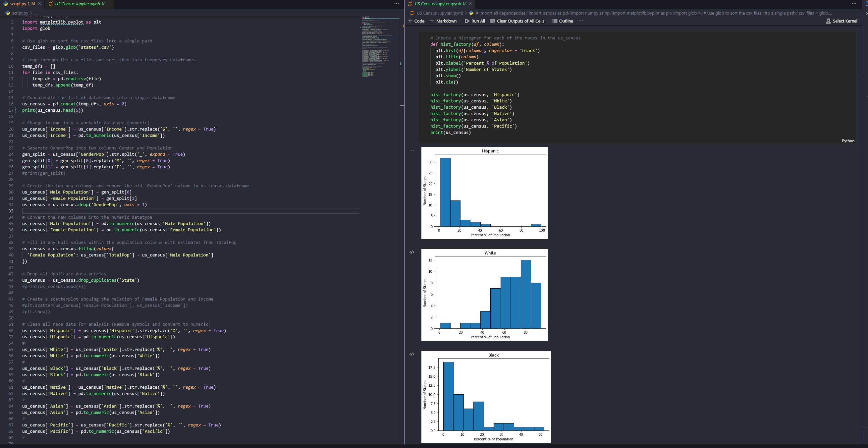868x448 pixels.
Task: Click 'print(us_census.head(5))' on line 17
Action: (53, 110)
